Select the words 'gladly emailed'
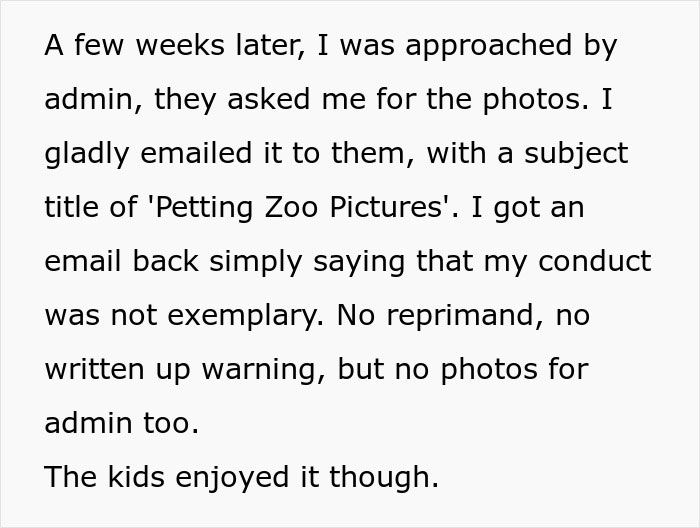 149,154
